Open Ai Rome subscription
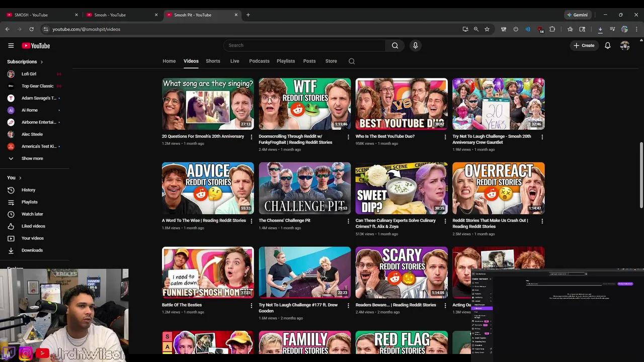This screenshot has height=362, width=644. (x=35, y=110)
